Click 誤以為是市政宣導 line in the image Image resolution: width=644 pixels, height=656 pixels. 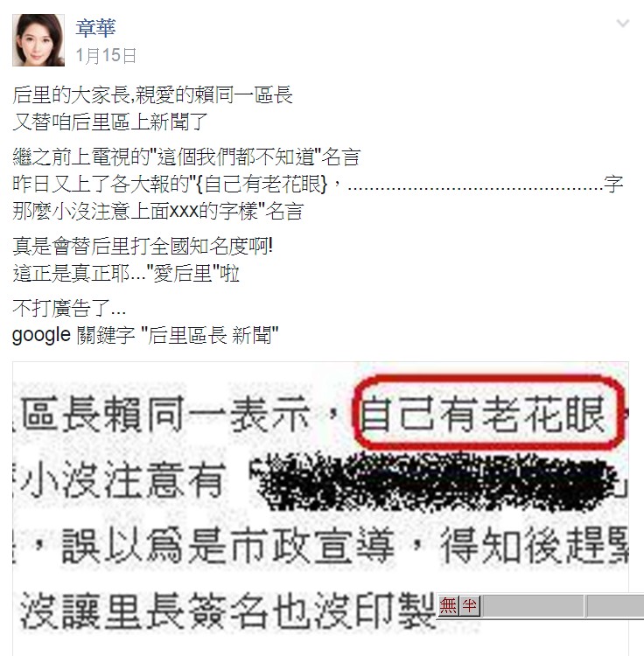pos(228,545)
